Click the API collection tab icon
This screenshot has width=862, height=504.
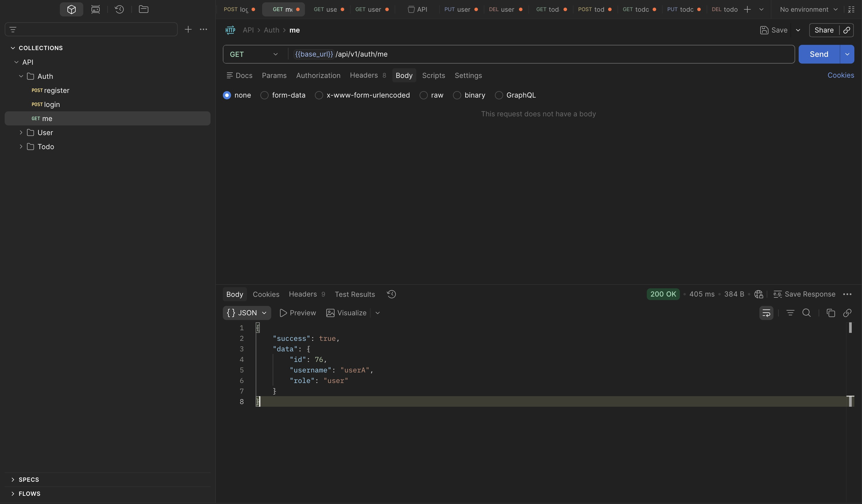pos(411,9)
